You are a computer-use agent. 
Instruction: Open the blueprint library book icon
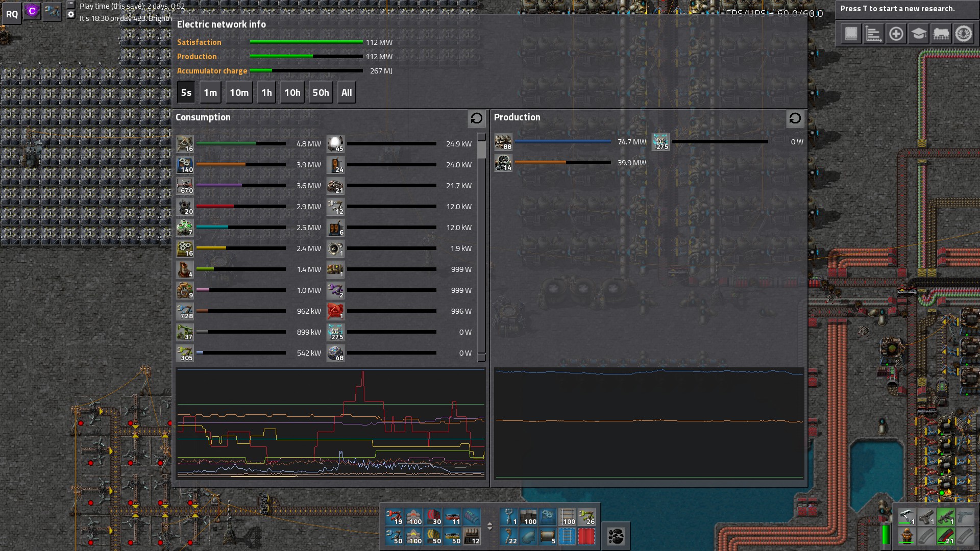(851, 34)
